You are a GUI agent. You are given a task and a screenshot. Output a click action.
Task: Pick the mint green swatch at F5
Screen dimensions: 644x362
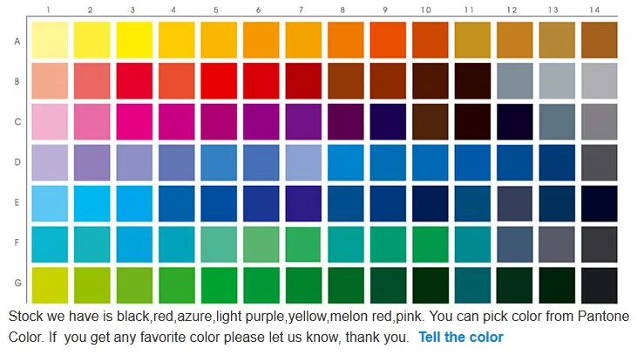pos(219,244)
